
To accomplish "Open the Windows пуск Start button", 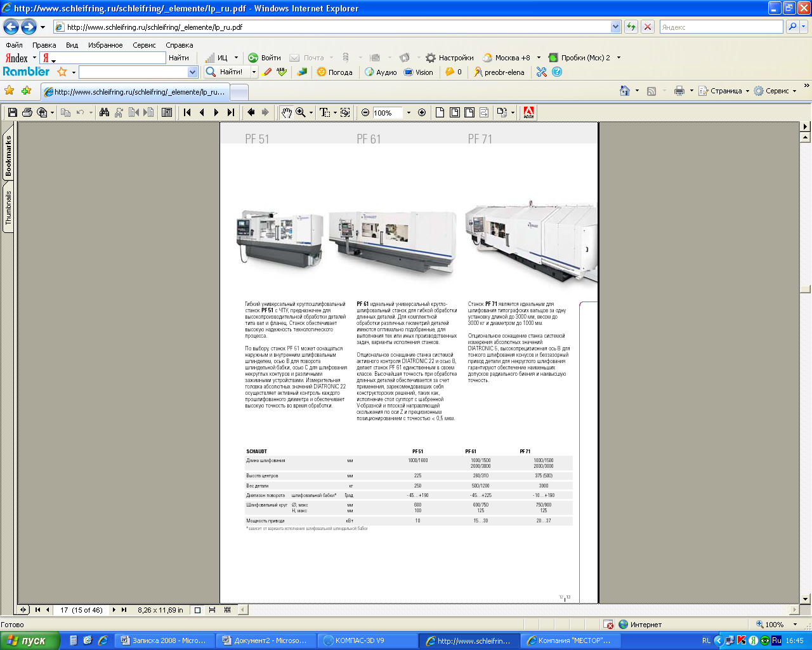I will [30, 640].
